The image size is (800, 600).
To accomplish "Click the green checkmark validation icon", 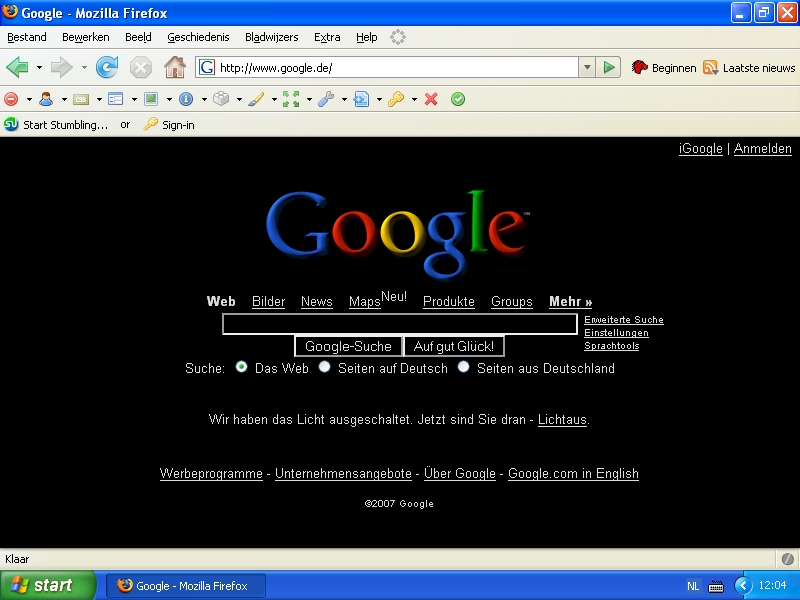I will (x=458, y=99).
